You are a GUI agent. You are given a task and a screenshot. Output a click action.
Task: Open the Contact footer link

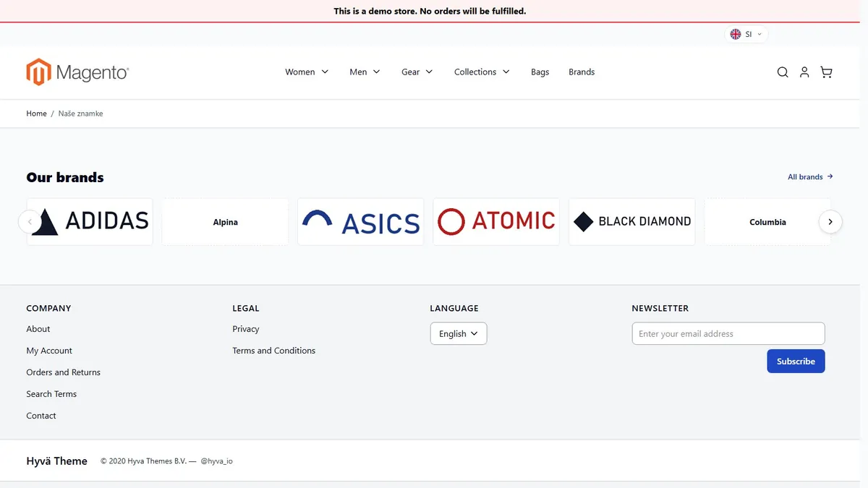coord(41,416)
